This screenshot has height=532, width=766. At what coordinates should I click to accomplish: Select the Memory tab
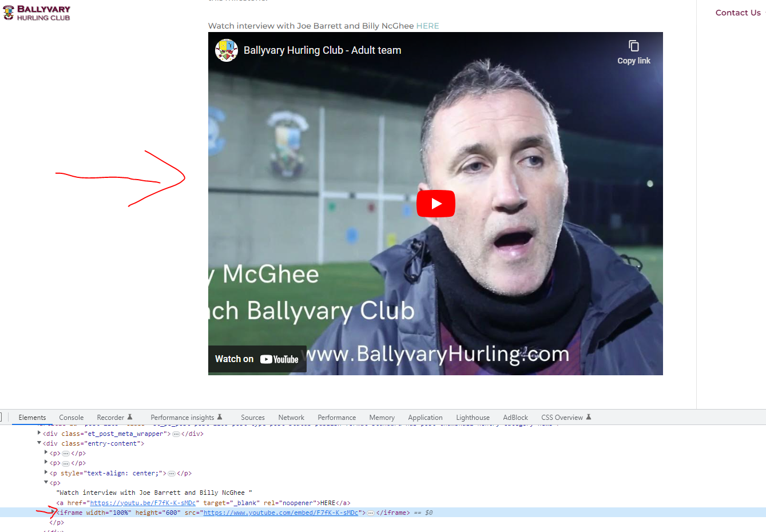[x=382, y=418]
